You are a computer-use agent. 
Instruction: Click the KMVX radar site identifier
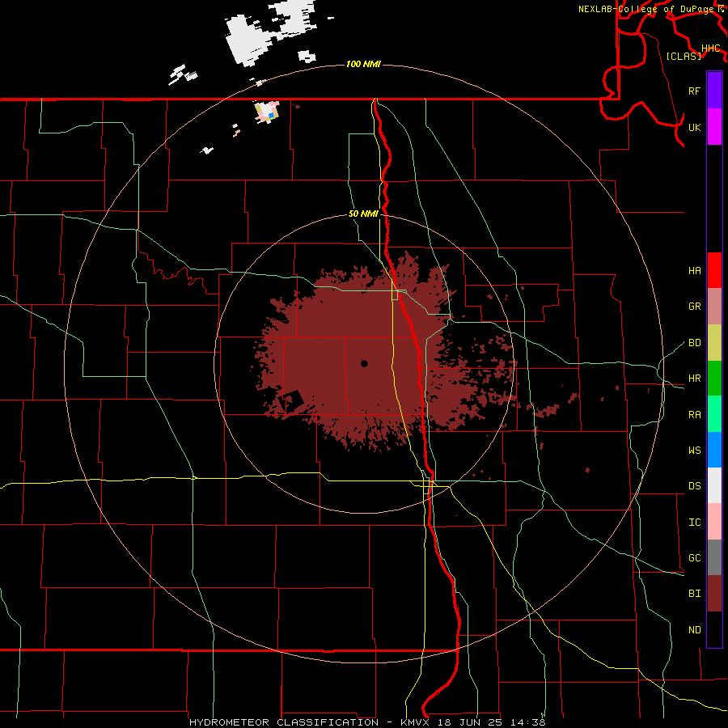coord(415,722)
